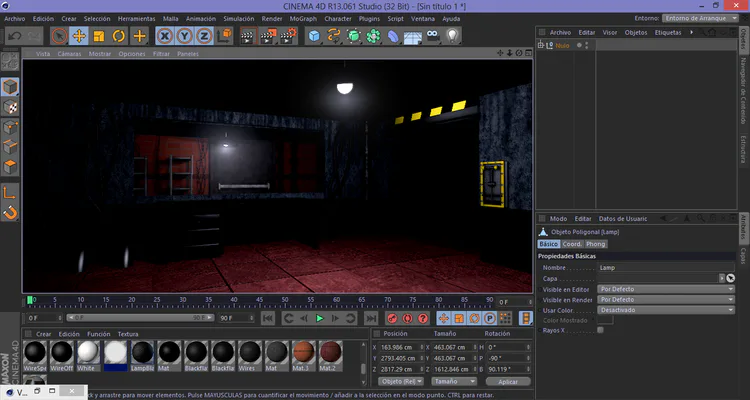Open the Entorno de Arranque layout dropdown

click(x=701, y=18)
